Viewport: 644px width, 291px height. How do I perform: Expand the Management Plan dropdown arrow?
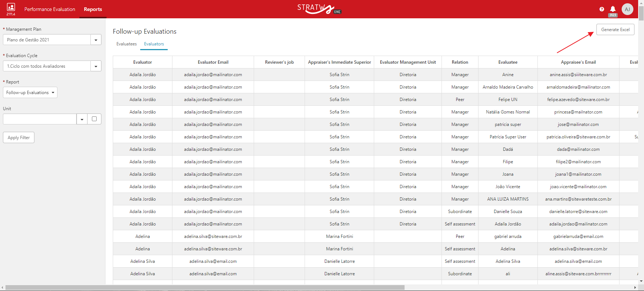click(96, 40)
